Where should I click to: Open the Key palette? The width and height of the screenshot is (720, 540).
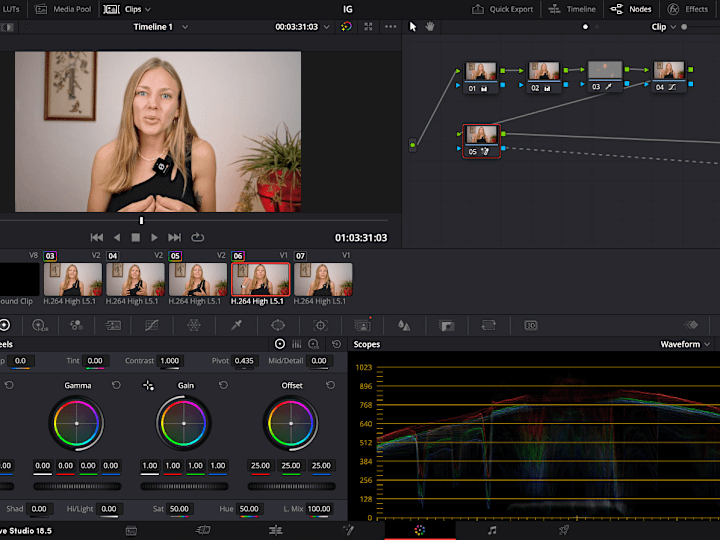tap(447, 326)
